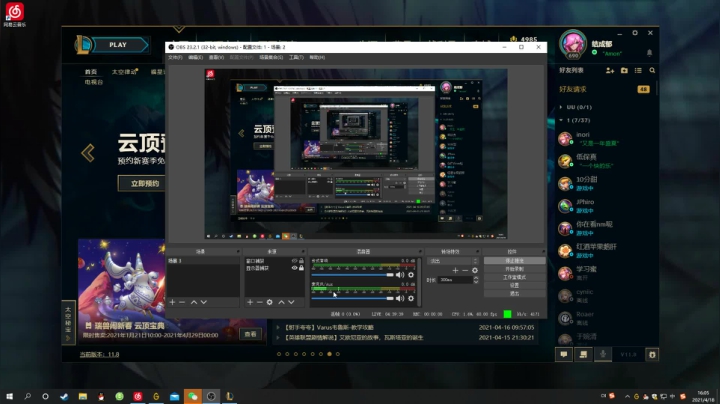Remove selected source with minus icon
This screenshot has height=404, width=720.
click(x=259, y=302)
